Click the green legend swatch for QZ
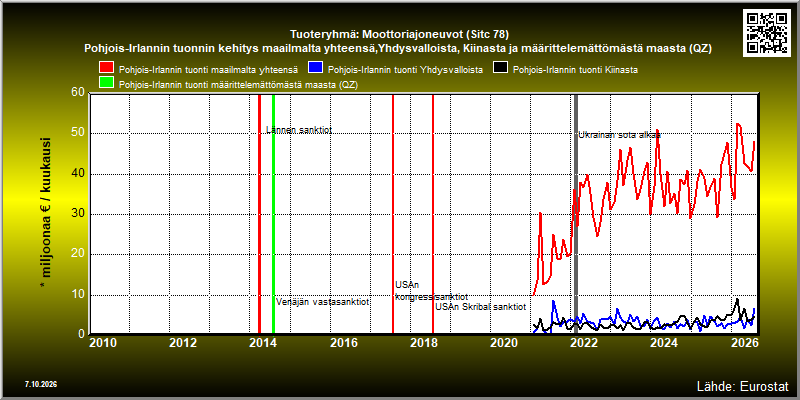The image size is (800, 400). pyautogui.click(x=107, y=83)
